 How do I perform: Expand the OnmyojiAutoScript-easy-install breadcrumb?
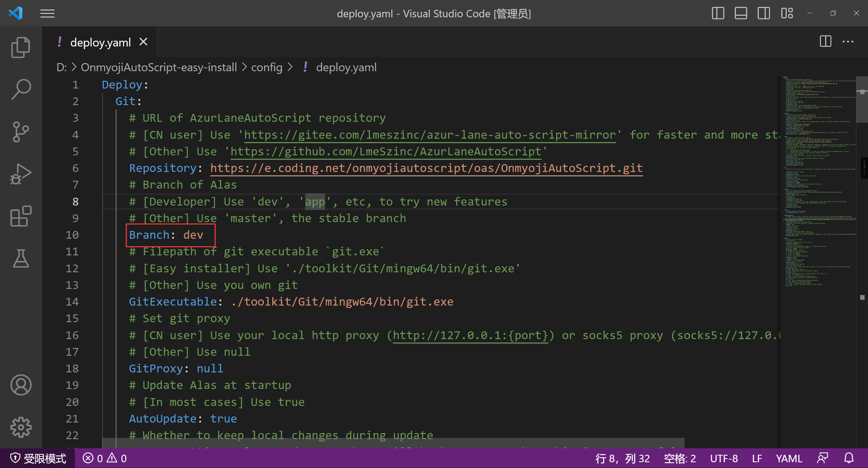pyautogui.click(x=158, y=67)
